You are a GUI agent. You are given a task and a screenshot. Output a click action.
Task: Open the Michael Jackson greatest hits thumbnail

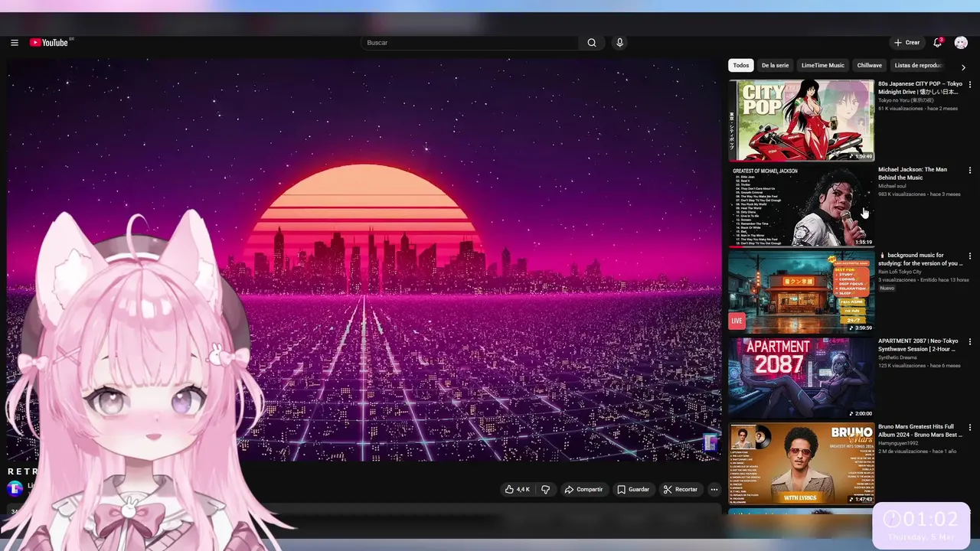(801, 206)
